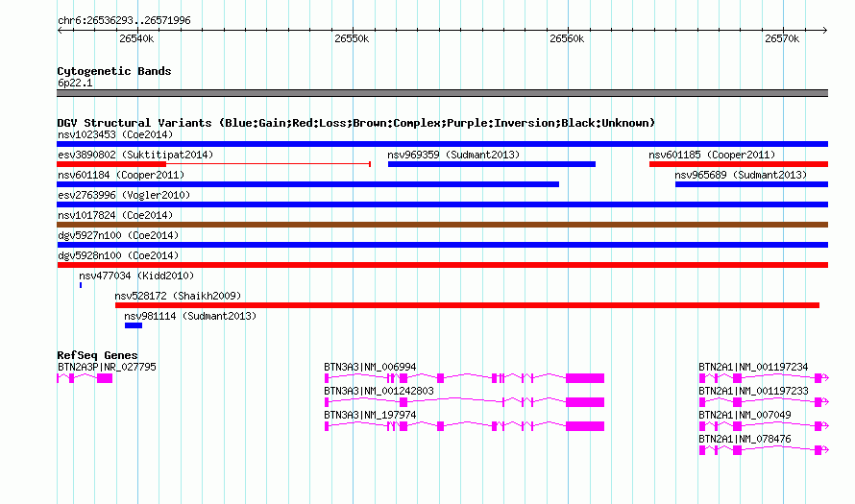Click the 26540k ruler tick label

(x=136, y=38)
